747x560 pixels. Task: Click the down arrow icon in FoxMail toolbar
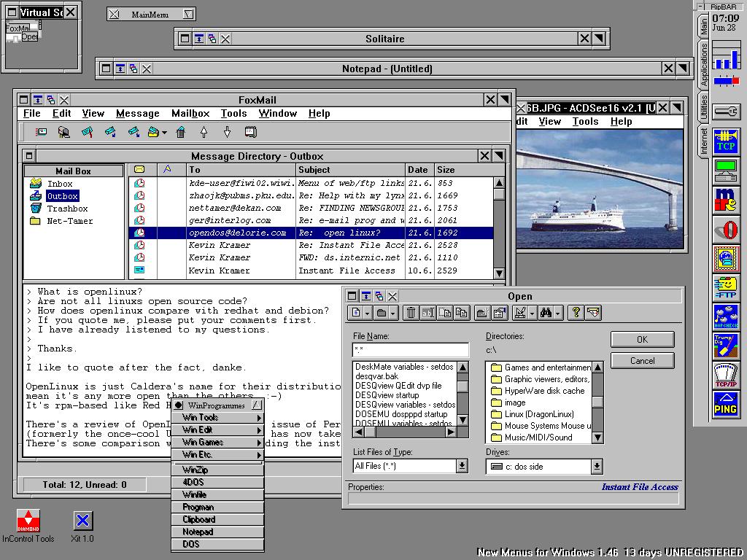click(x=227, y=132)
